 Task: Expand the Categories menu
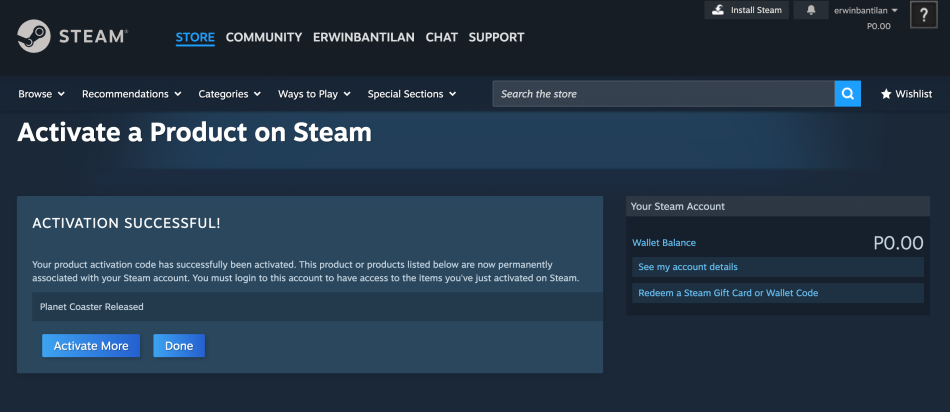229,94
